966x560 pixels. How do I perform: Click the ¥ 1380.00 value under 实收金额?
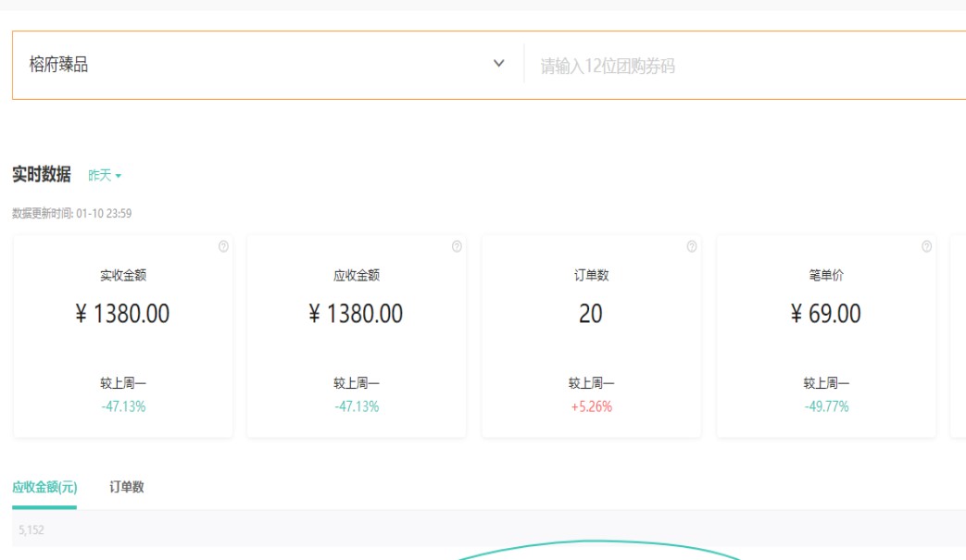pos(123,314)
